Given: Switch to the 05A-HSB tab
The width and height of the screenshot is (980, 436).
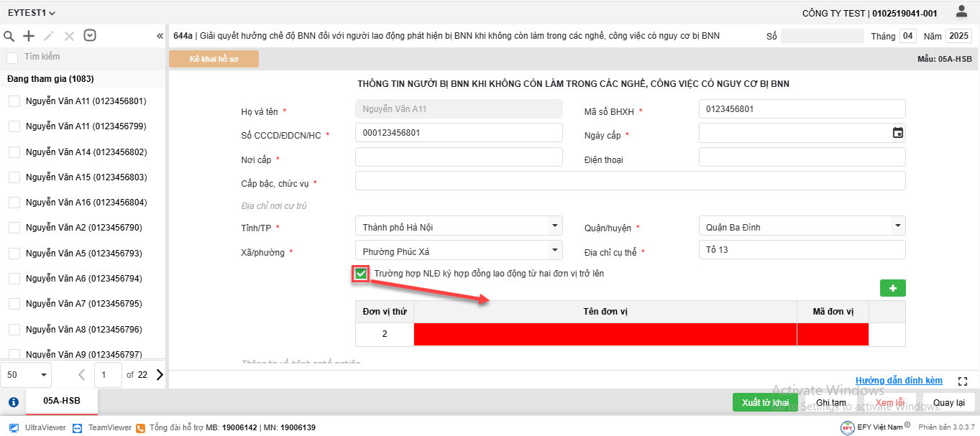Looking at the screenshot, I should [x=62, y=402].
